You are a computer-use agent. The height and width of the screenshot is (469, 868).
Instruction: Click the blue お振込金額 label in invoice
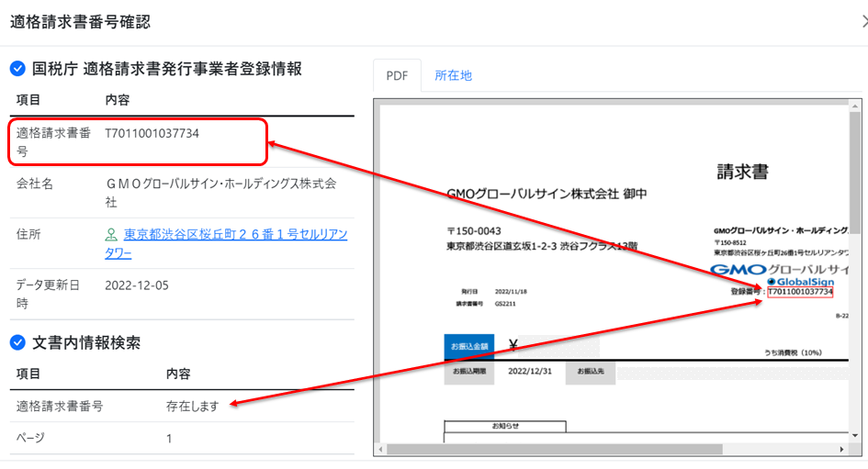point(468,346)
